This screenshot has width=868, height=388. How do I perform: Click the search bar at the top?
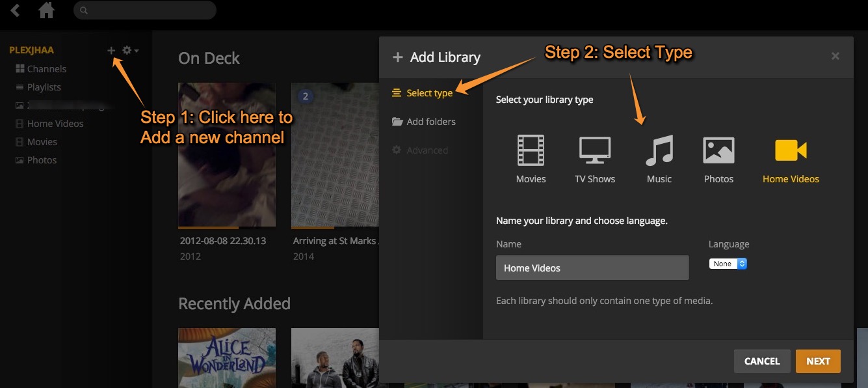(x=144, y=10)
